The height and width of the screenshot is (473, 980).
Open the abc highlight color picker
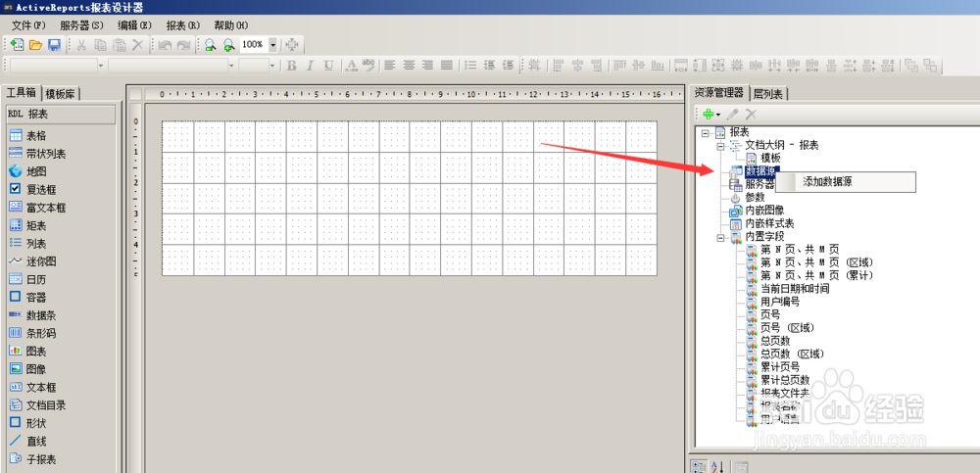point(368,65)
